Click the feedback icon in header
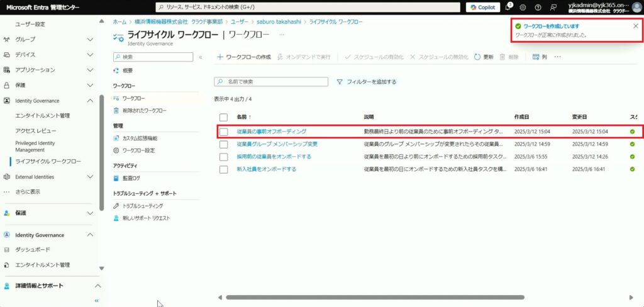This screenshot has height=307, width=644. (553, 8)
